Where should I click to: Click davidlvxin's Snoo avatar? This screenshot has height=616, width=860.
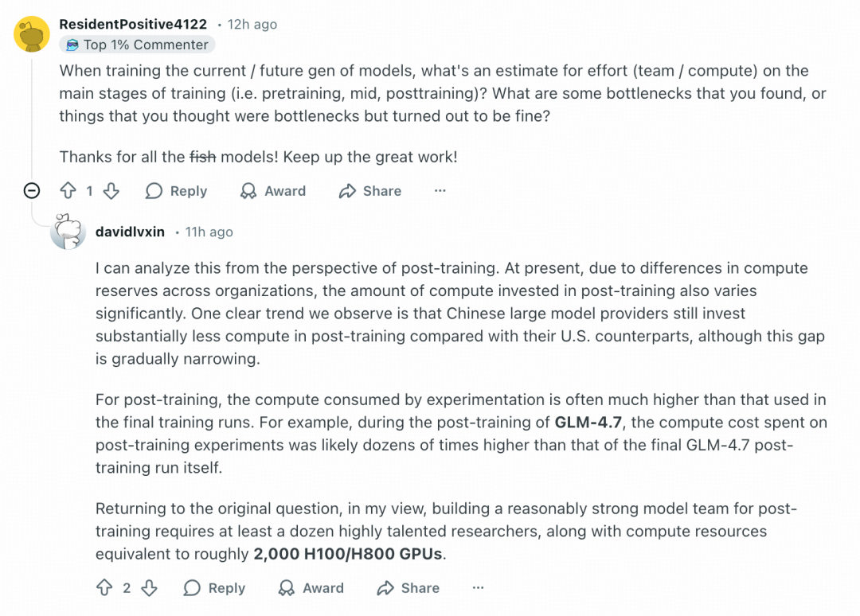(68, 232)
